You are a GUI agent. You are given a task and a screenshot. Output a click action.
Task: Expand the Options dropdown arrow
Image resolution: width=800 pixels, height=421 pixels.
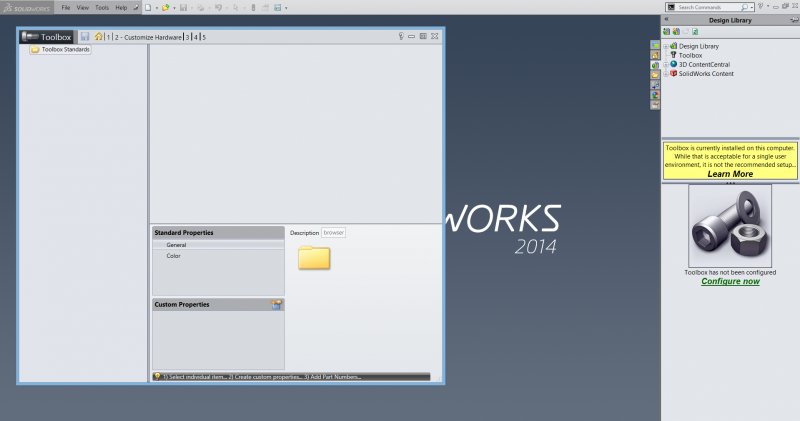pos(286,8)
